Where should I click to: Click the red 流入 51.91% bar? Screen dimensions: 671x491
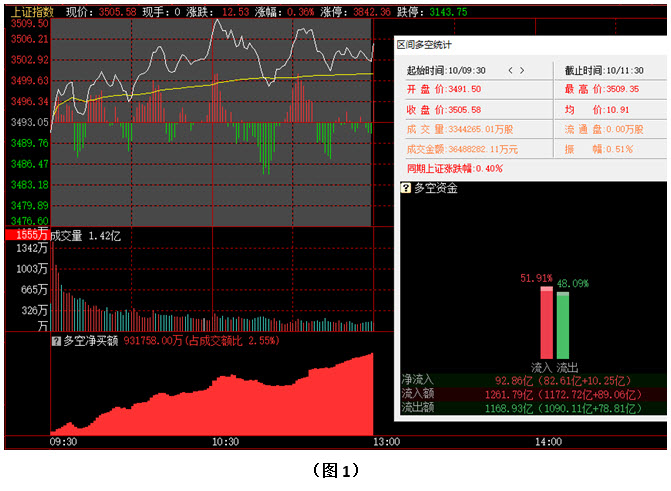(546, 322)
